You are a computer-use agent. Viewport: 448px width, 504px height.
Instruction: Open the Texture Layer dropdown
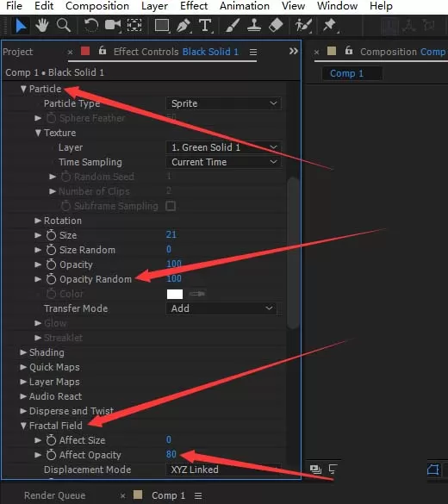(x=223, y=147)
